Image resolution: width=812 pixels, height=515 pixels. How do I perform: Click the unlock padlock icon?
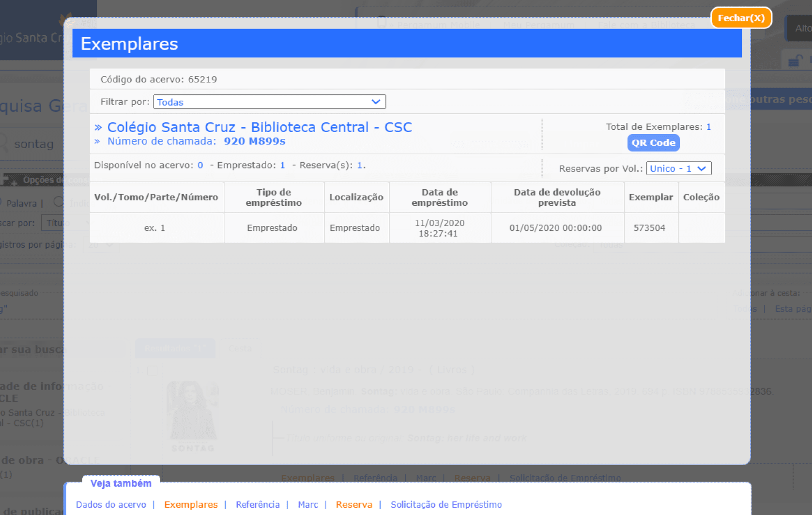795,61
